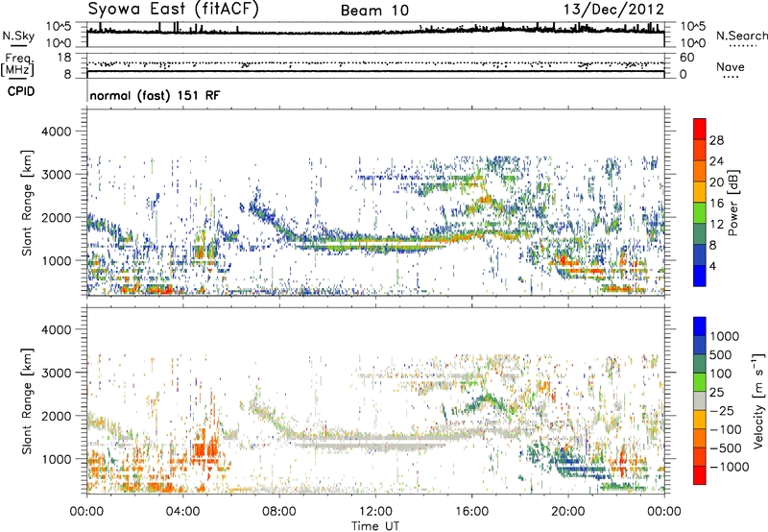The image size is (768, 532).
Task: Click the "2000" range tick of the velocity panel
Action: click(x=56, y=416)
